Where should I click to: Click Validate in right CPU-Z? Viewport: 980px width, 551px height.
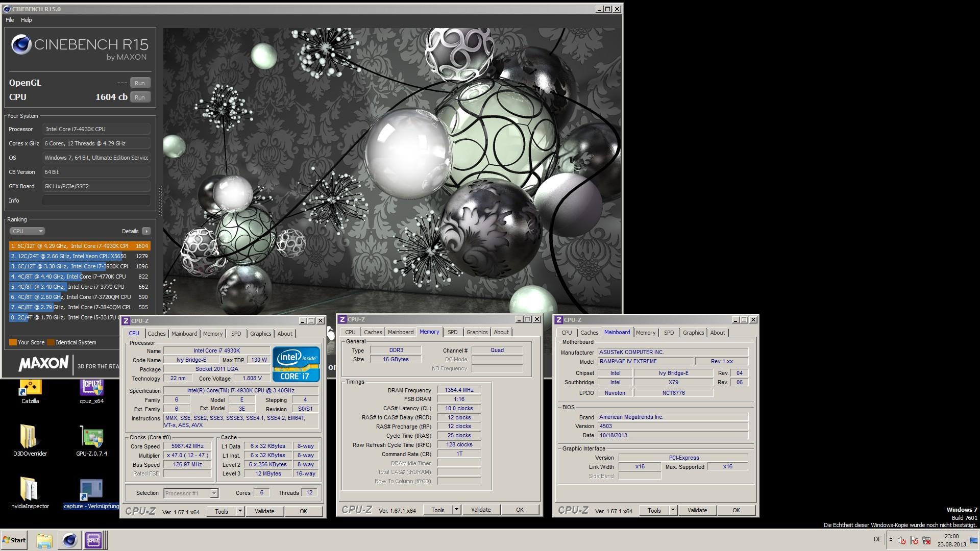pos(697,510)
